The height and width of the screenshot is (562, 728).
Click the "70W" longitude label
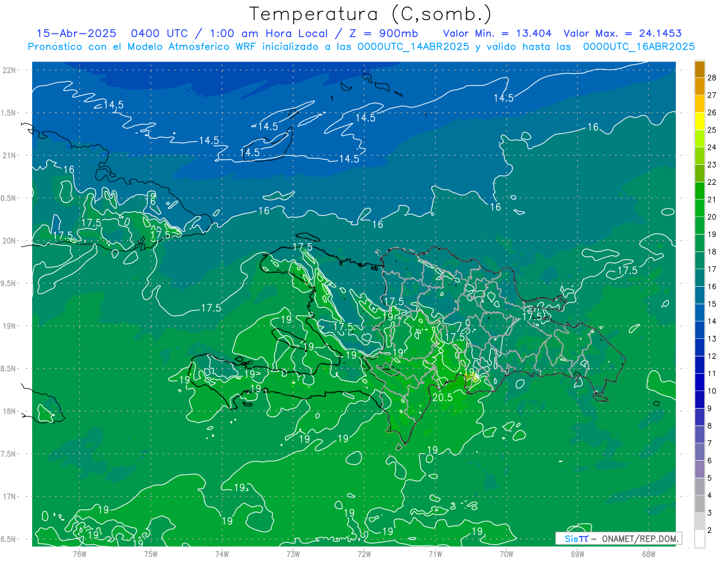(507, 554)
